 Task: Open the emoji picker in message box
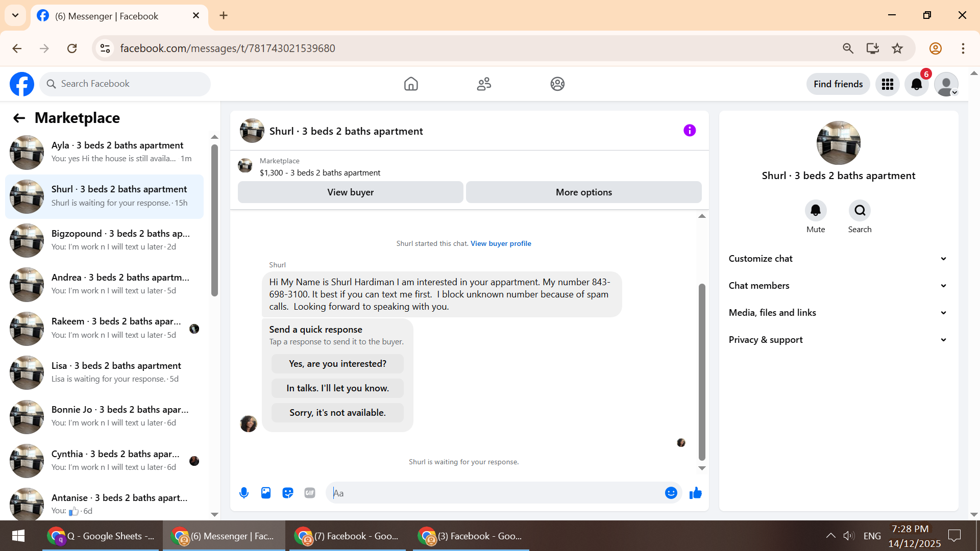tap(671, 493)
